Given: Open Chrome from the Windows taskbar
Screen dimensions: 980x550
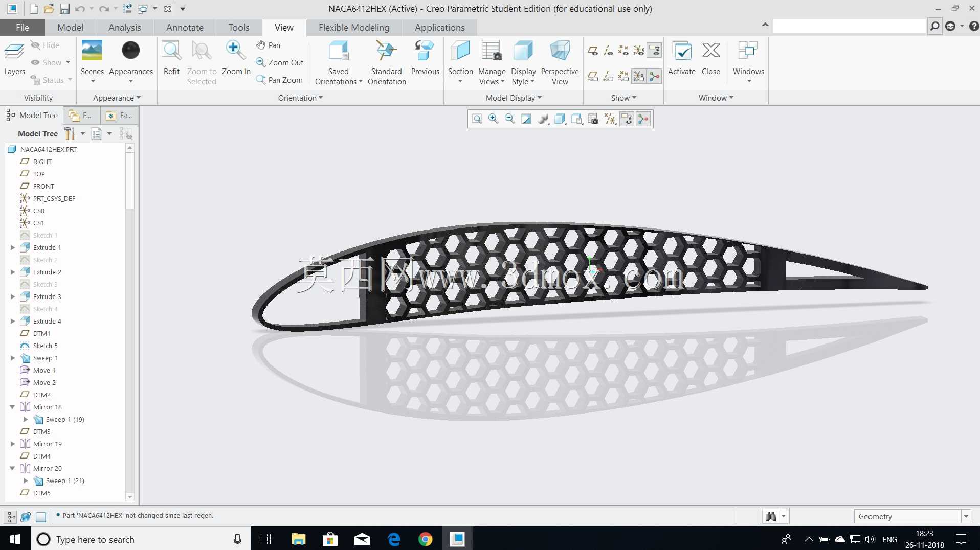Looking at the screenshot, I should tap(425, 539).
